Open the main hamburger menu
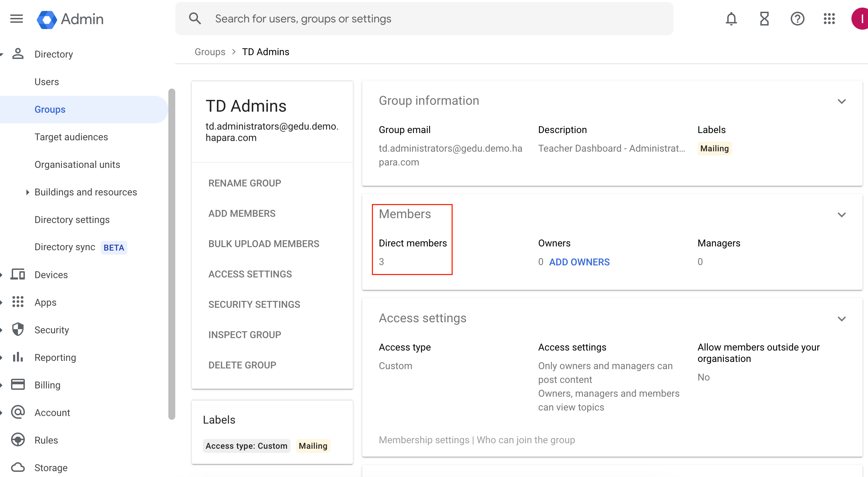 pyautogui.click(x=17, y=19)
